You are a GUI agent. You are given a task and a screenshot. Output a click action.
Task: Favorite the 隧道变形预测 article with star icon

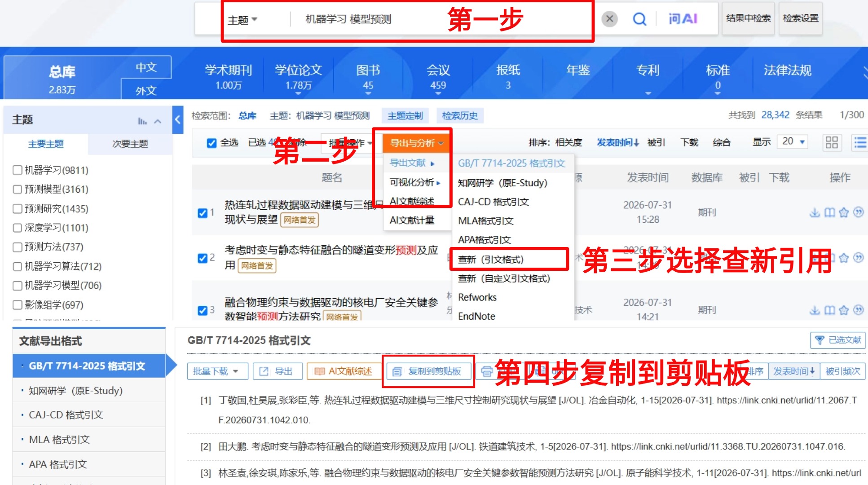click(x=844, y=258)
